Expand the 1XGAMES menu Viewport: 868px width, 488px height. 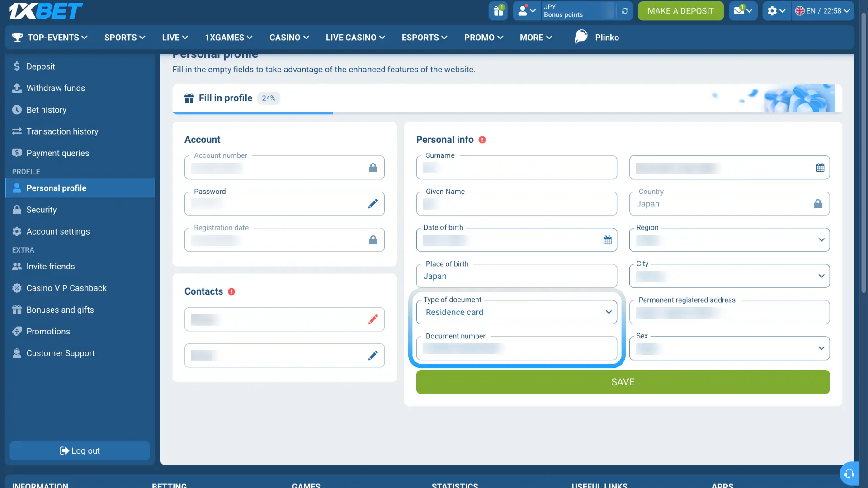[x=229, y=38]
